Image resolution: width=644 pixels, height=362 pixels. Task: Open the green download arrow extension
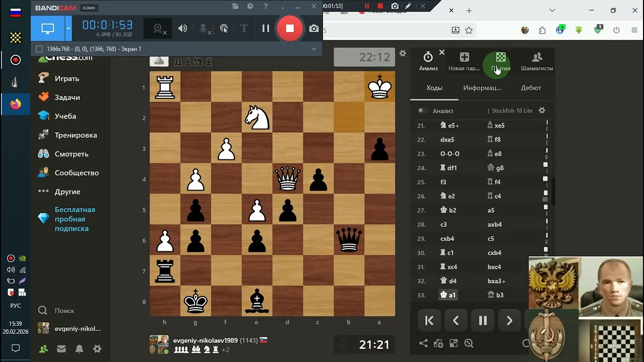tap(579, 30)
